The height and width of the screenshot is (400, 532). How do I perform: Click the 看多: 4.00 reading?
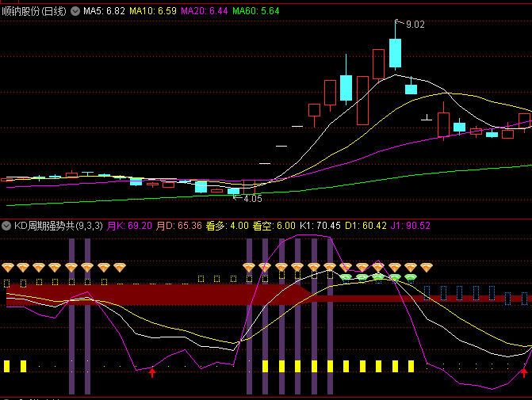[x=228, y=226]
